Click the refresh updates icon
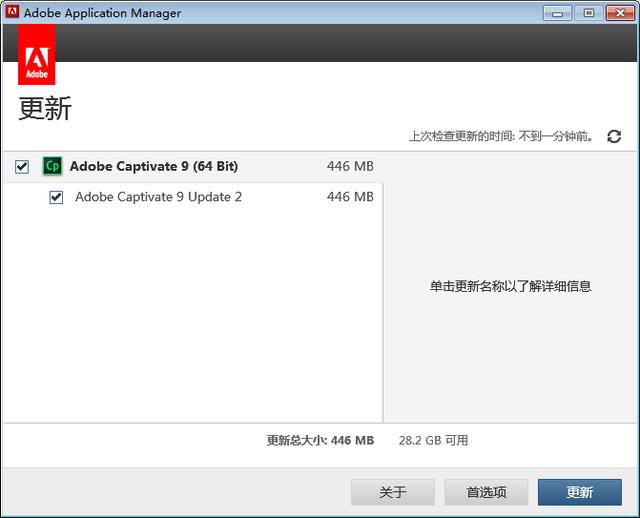 [x=614, y=136]
